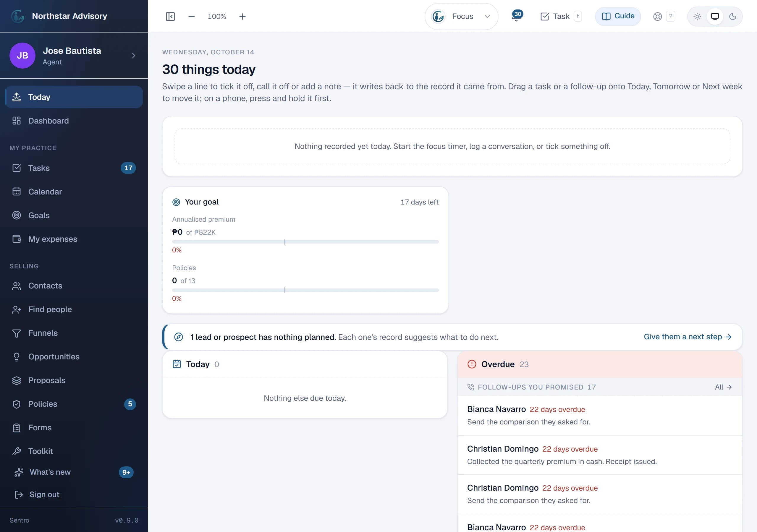The height and width of the screenshot is (532, 757).
Task: Open My expenses
Action: tap(74, 239)
